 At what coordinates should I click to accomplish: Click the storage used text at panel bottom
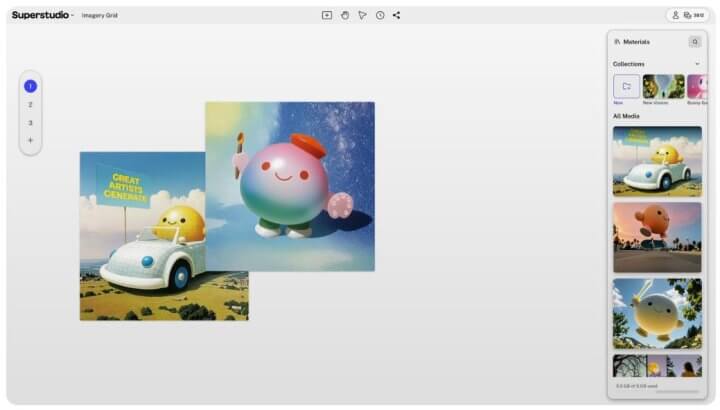(636, 386)
